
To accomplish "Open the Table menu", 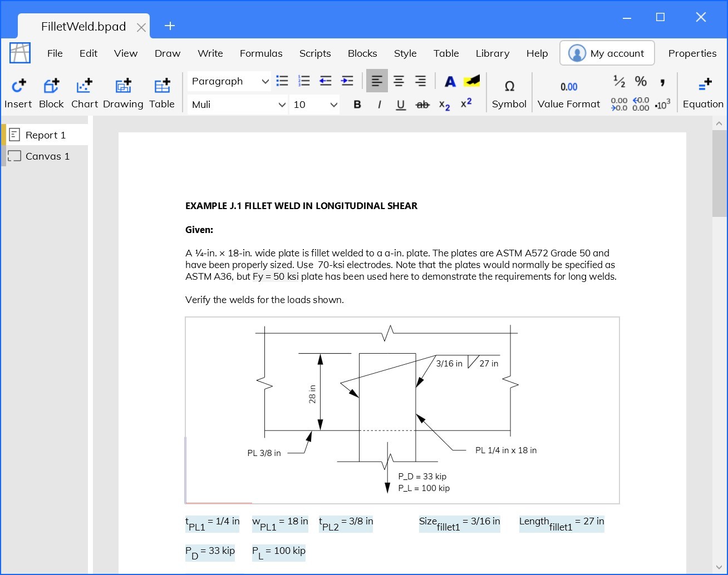I will [446, 53].
